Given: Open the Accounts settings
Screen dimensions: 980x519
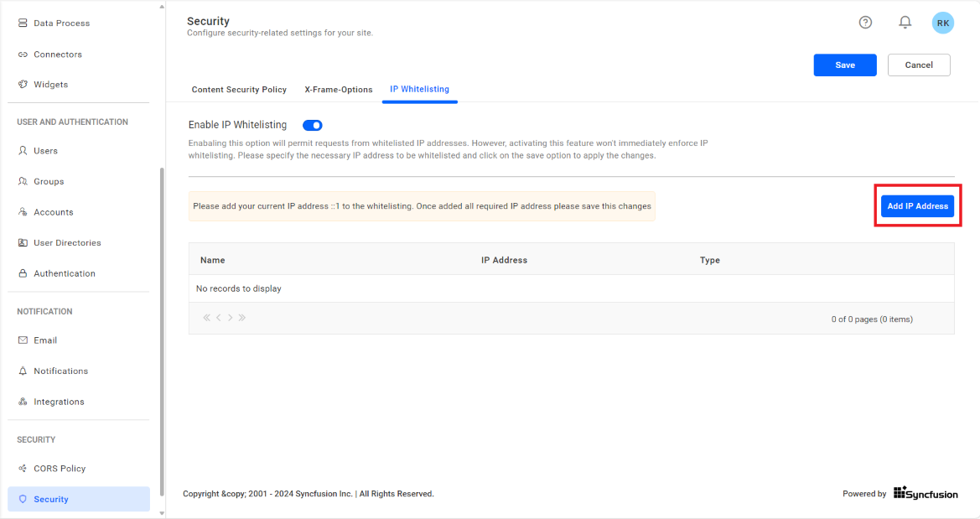Looking at the screenshot, I should 52,211.
